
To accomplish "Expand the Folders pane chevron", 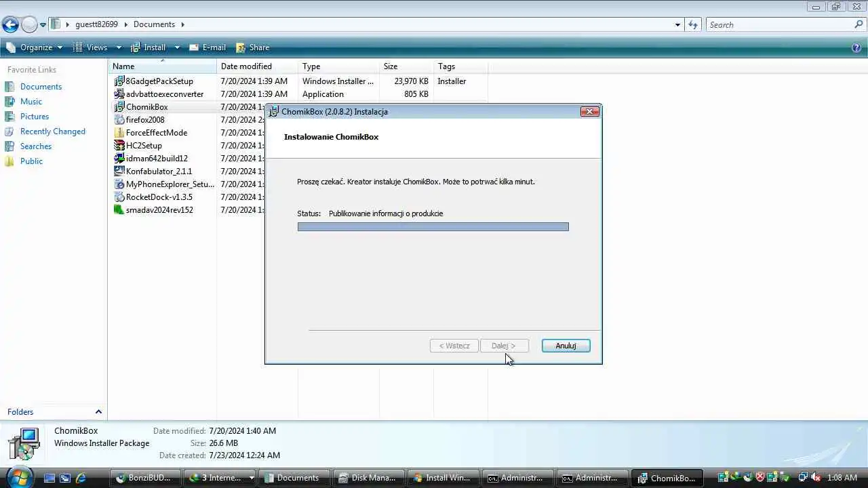I will click(98, 412).
